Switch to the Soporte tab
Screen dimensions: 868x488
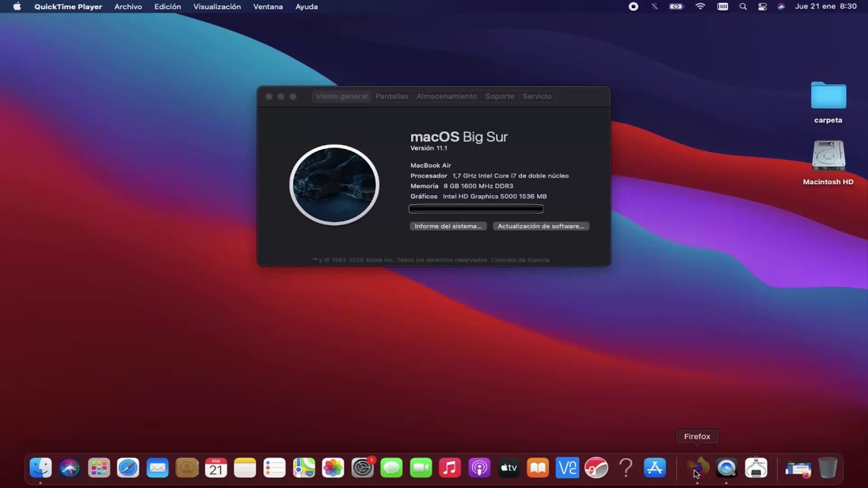click(500, 96)
